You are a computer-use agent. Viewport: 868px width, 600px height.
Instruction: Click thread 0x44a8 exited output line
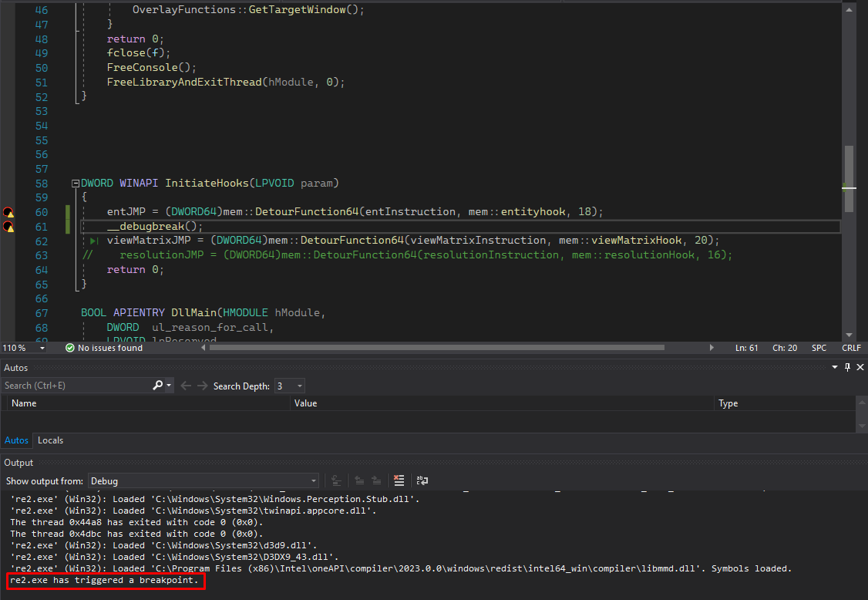pos(136,522)
